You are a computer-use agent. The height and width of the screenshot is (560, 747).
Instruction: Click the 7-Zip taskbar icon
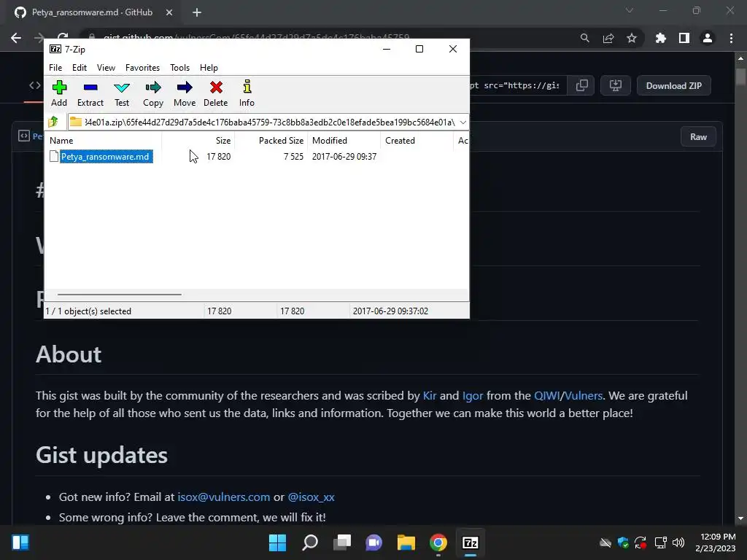(x=471, y=542)
